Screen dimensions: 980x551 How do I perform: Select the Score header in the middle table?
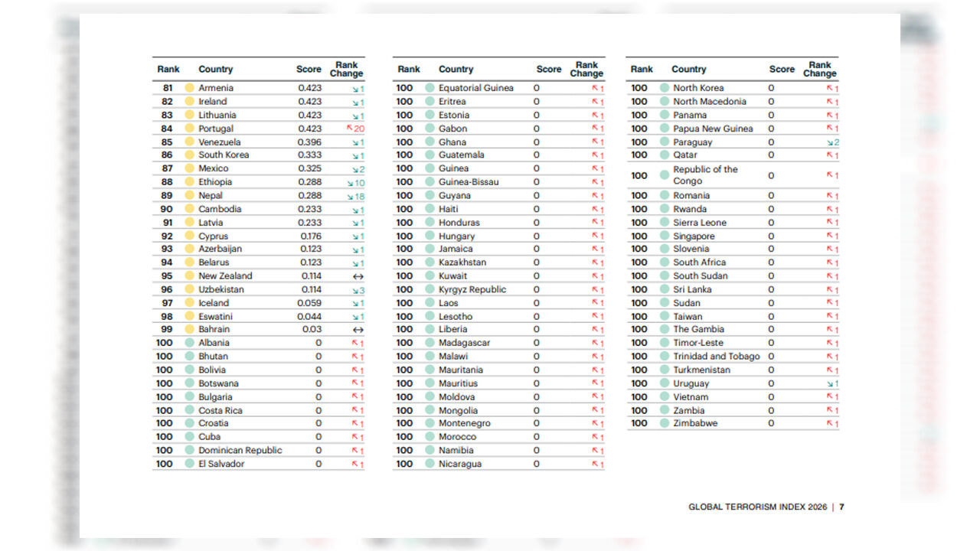(548, 69)
